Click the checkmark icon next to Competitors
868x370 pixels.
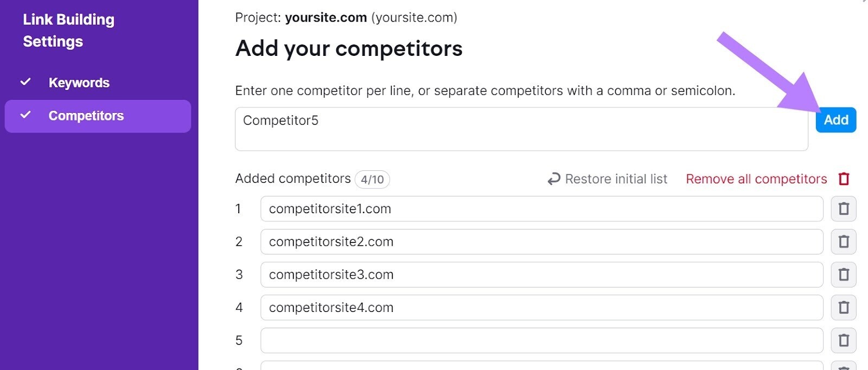coord(25,115)
